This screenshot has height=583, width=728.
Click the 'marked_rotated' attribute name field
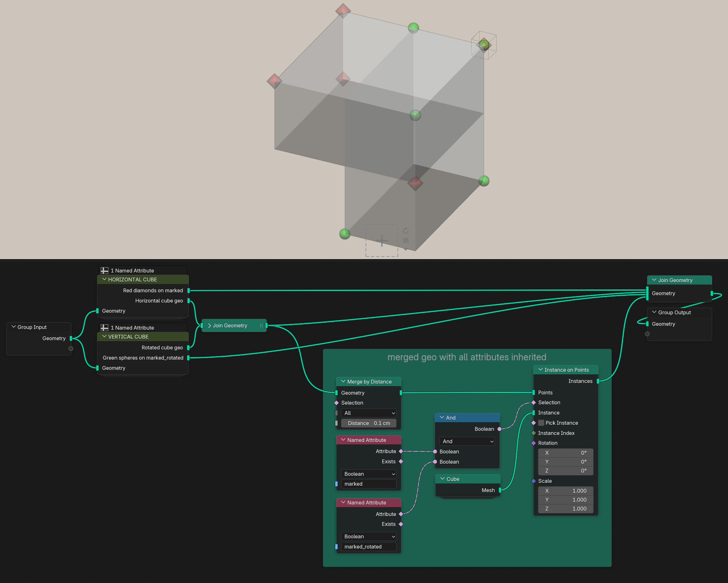[369, 547]
